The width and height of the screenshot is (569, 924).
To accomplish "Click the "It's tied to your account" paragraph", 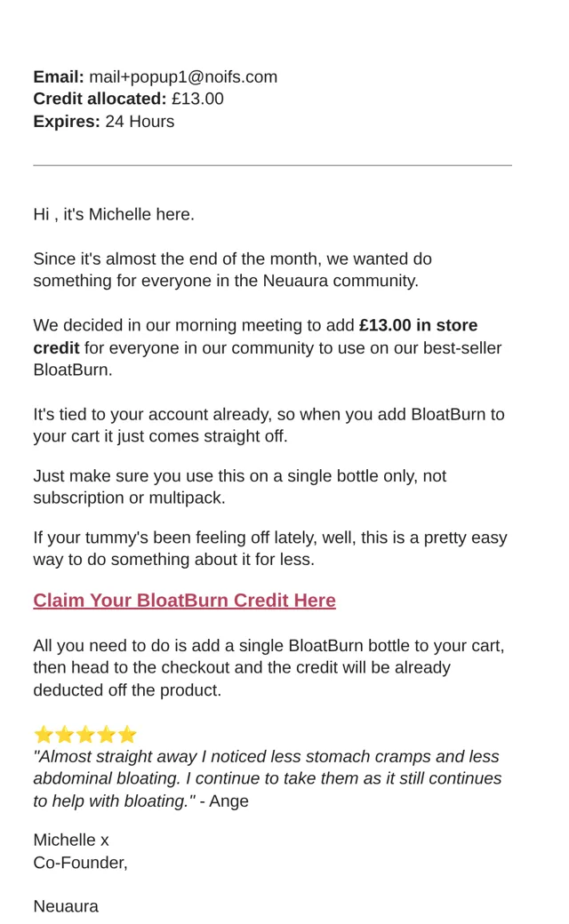I will 268,426.
